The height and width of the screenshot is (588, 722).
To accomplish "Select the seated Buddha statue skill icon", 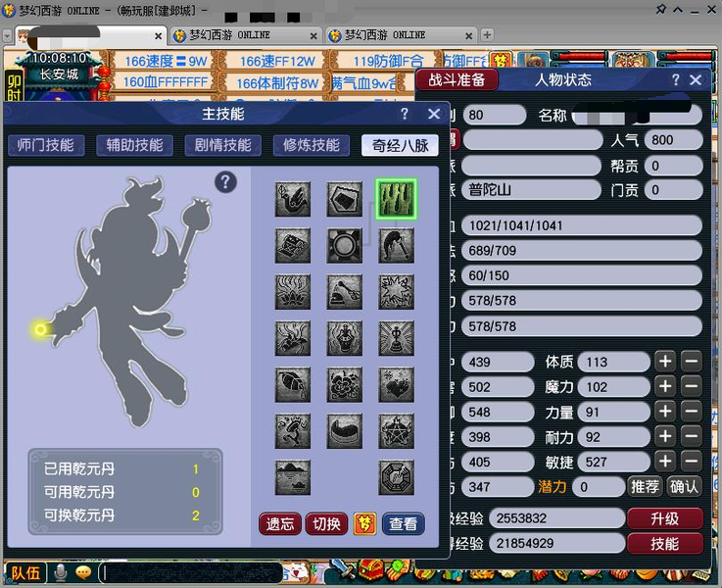I will pos(345,338).
